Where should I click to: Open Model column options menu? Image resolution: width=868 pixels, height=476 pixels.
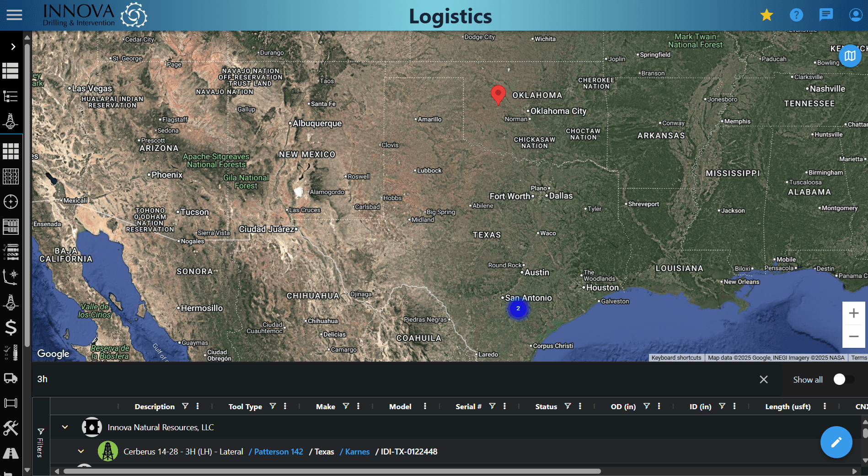click(x=425, y=406)
